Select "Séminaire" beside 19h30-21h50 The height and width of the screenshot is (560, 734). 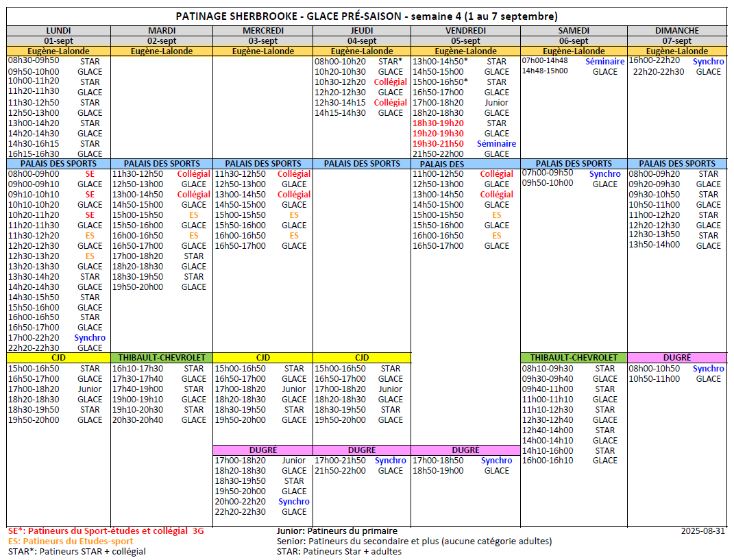coord(497,144)
